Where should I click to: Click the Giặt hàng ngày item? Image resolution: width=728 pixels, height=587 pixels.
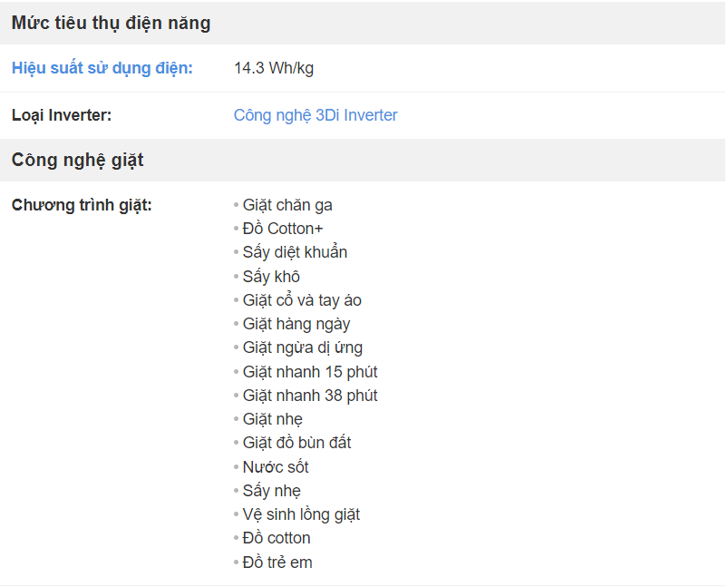coord(296,324)
